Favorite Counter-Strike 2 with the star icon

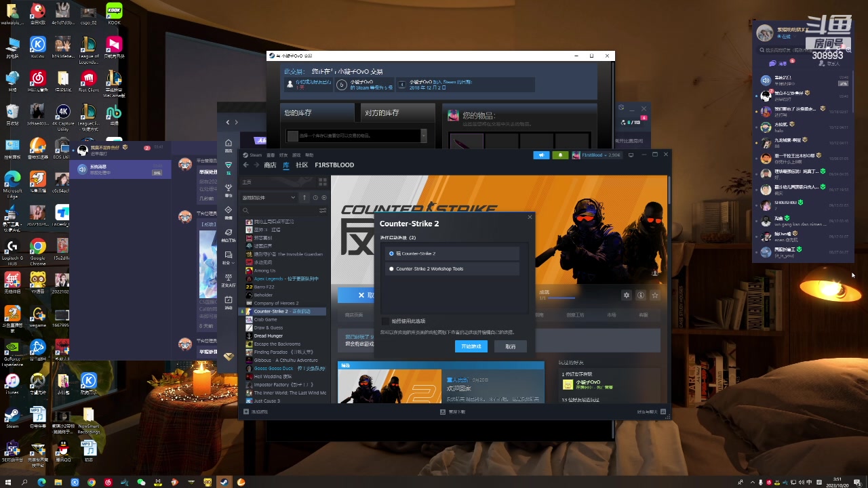tap(655, 295)
